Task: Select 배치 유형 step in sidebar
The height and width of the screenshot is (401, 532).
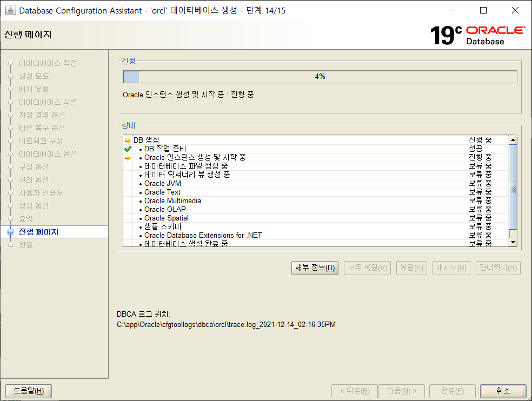Action: (34, 89)
